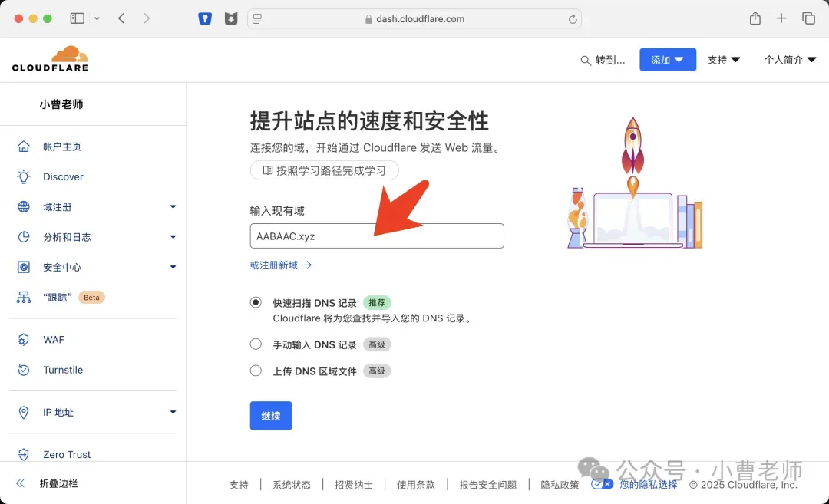Click the Bitwarden shield icon in Safari toolbar

tap(205, 18)
